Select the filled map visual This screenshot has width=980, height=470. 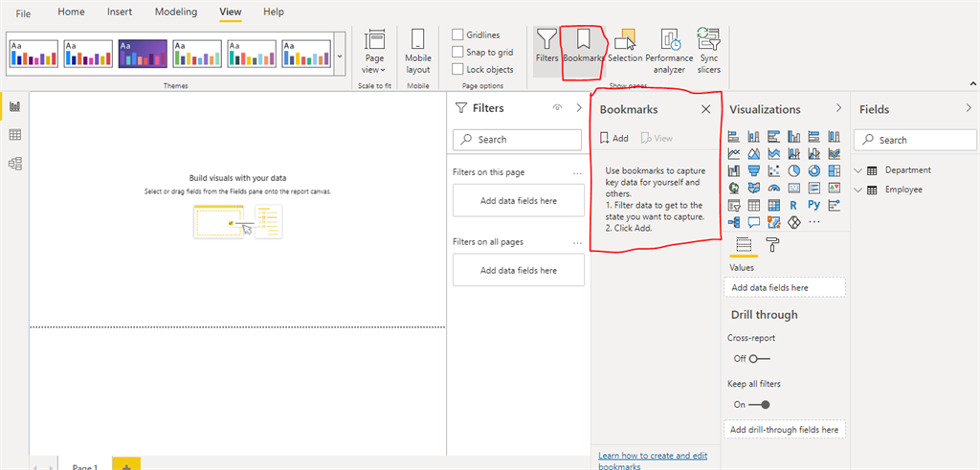754,188
